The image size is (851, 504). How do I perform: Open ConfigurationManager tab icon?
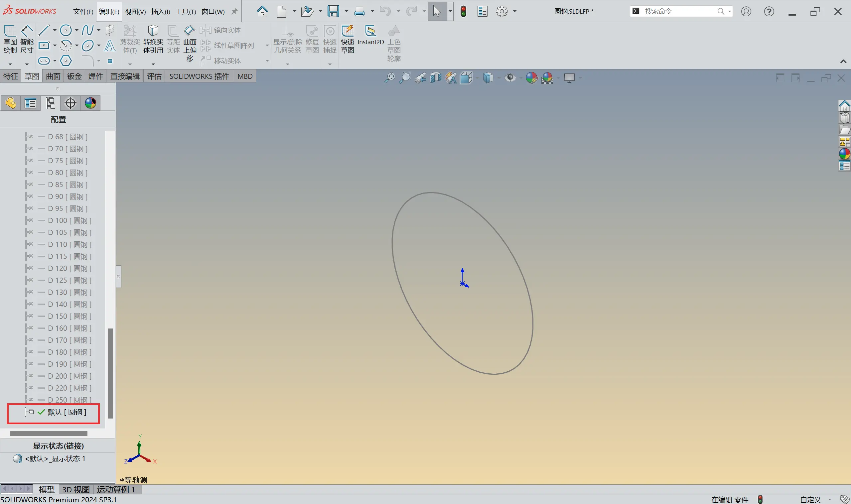(x=50, y=103)
